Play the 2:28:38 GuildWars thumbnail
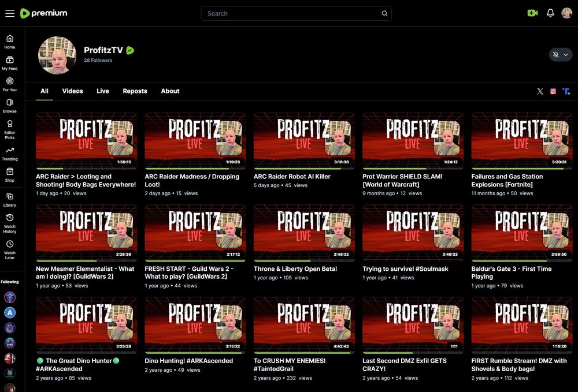This screenshot has width=578, height=392. [86, 233]
